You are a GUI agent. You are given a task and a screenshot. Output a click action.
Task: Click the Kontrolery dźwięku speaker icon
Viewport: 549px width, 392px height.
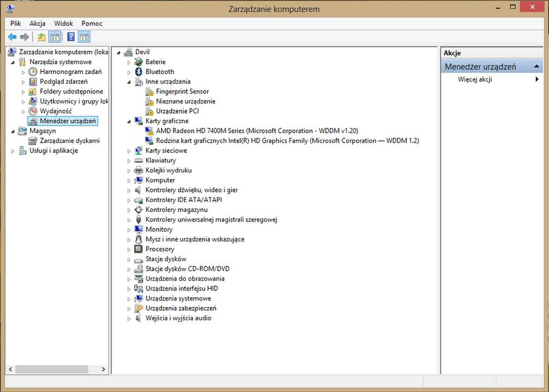pyautogui.click(x=139, y=190)
